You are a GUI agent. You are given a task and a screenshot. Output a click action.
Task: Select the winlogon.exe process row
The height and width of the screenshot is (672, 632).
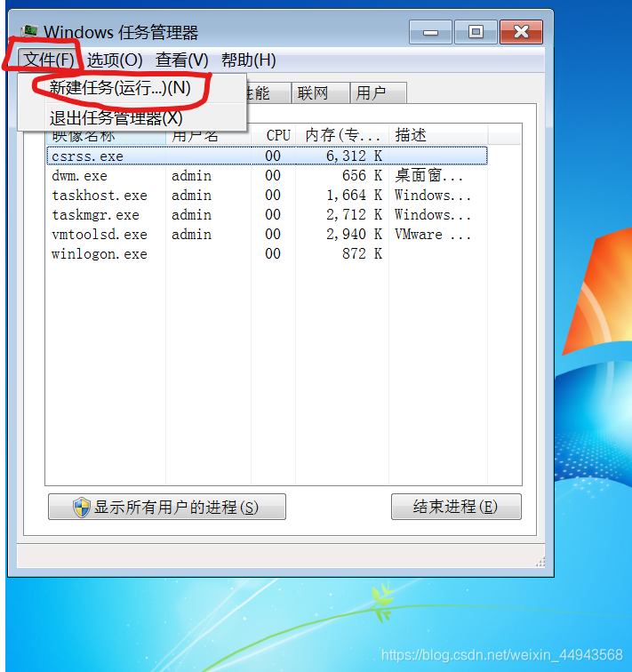[x=267, y=253]
